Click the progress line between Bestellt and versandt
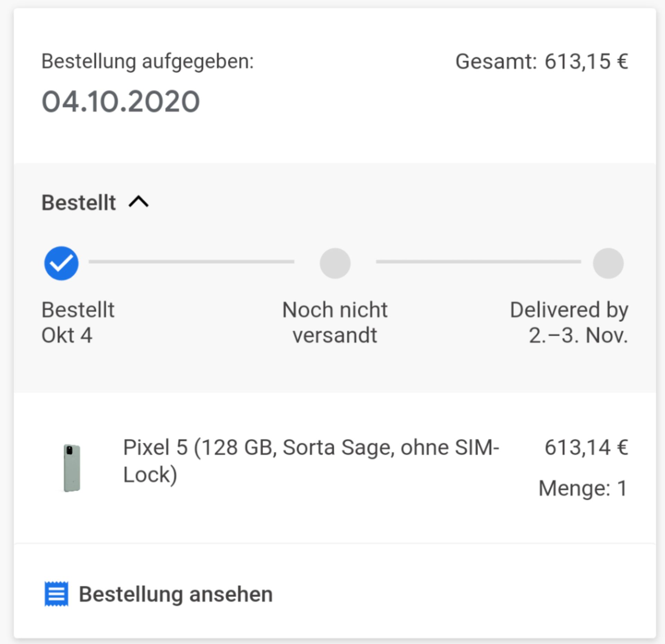The width and height of the screenshot is (665, 644). [192, 262]
